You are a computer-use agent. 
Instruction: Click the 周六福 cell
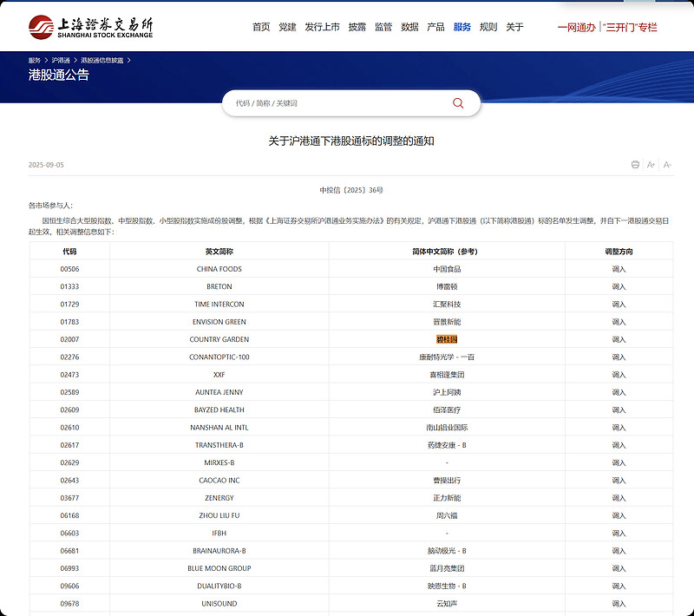tap(447, 515)
